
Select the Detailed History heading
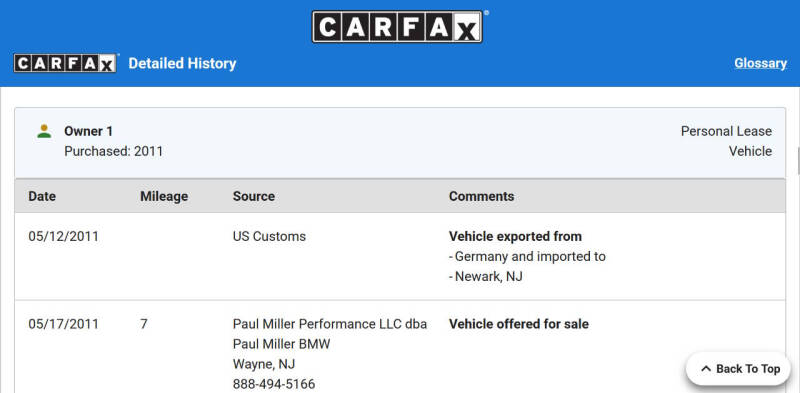pos(182,63)
